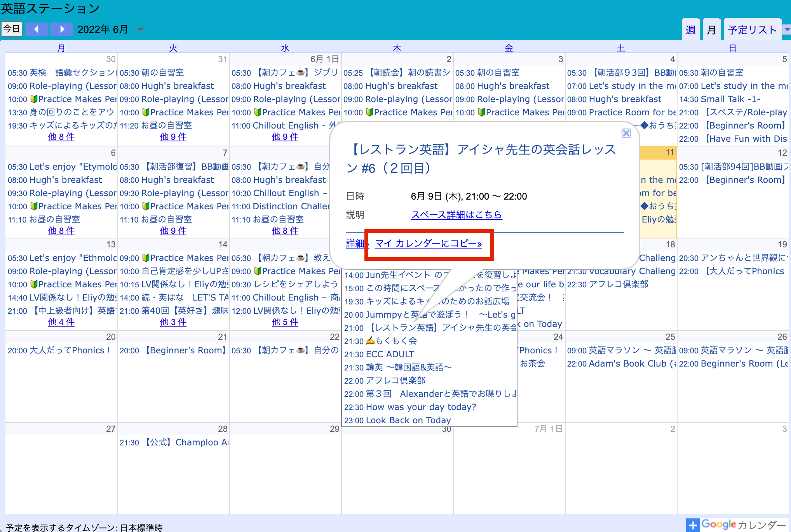
Task: Open the top-right settings dropdown arrow
Action: click(x=788, y=29)
